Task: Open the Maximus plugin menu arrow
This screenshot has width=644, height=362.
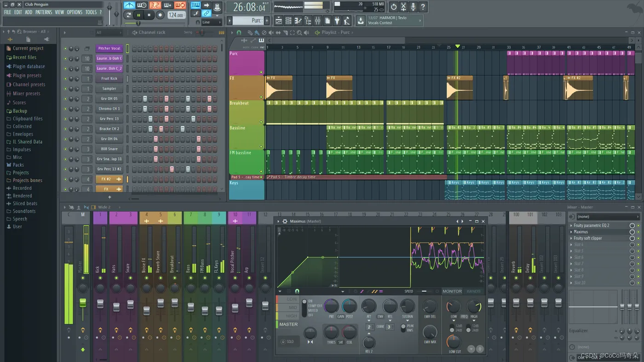Action: pos(278,221)
